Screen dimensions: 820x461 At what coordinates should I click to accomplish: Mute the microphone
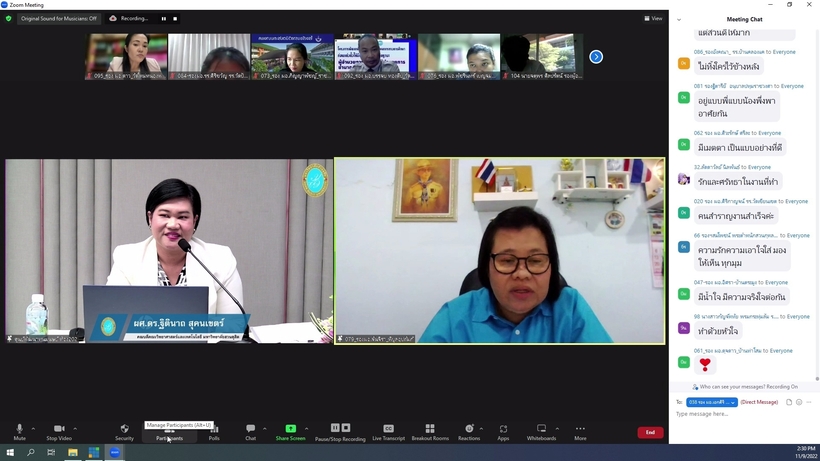[x=19, y=432]
